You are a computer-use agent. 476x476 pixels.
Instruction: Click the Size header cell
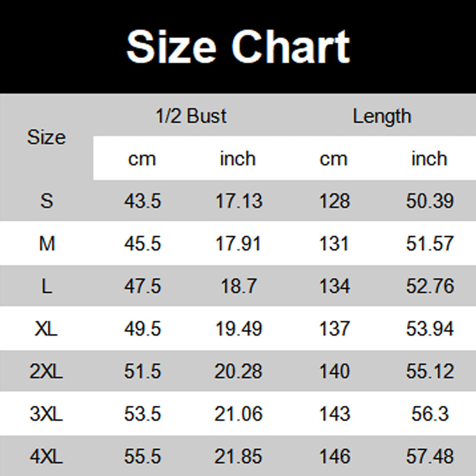click(x=46, y=137)
